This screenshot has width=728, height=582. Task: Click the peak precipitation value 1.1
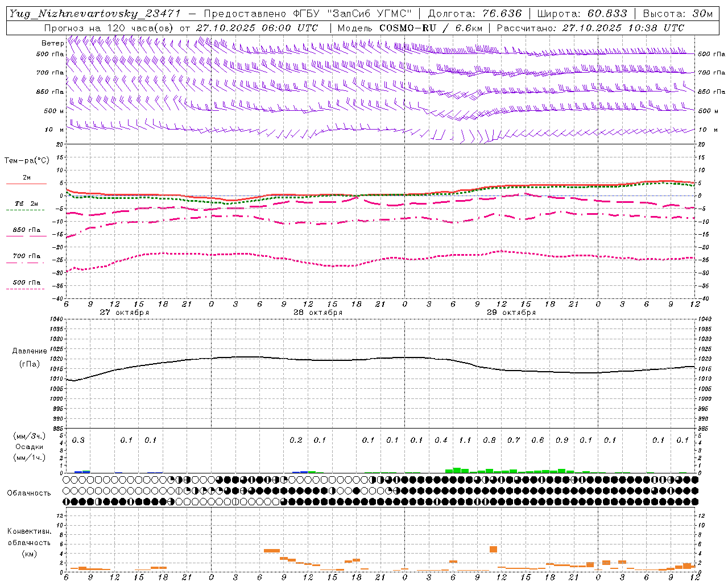(465, 440)
